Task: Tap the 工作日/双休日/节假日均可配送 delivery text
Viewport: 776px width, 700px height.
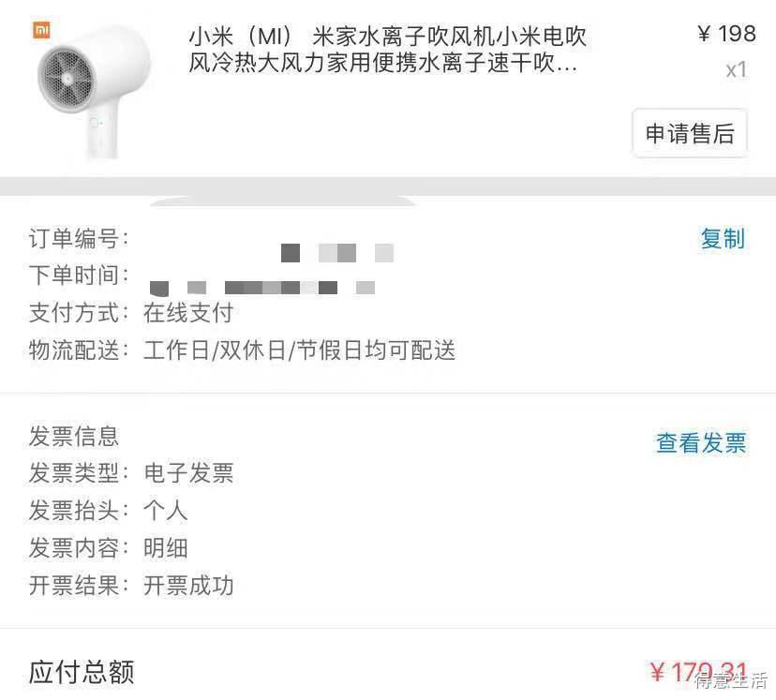Action: (x=299, y=350)
